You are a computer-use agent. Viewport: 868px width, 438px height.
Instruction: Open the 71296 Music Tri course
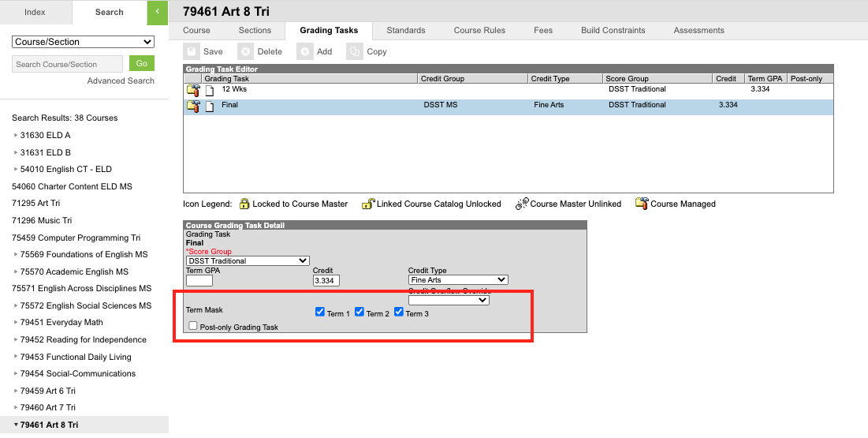[x=42, y=221]
